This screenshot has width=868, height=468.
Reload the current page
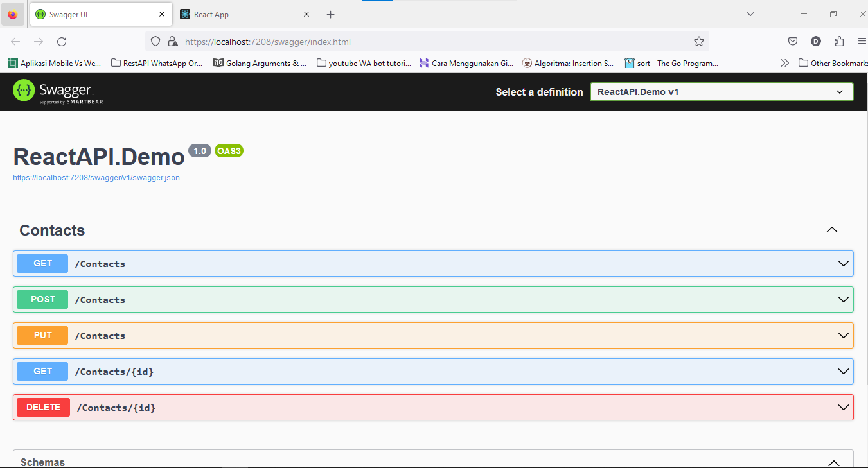point(62,42)
